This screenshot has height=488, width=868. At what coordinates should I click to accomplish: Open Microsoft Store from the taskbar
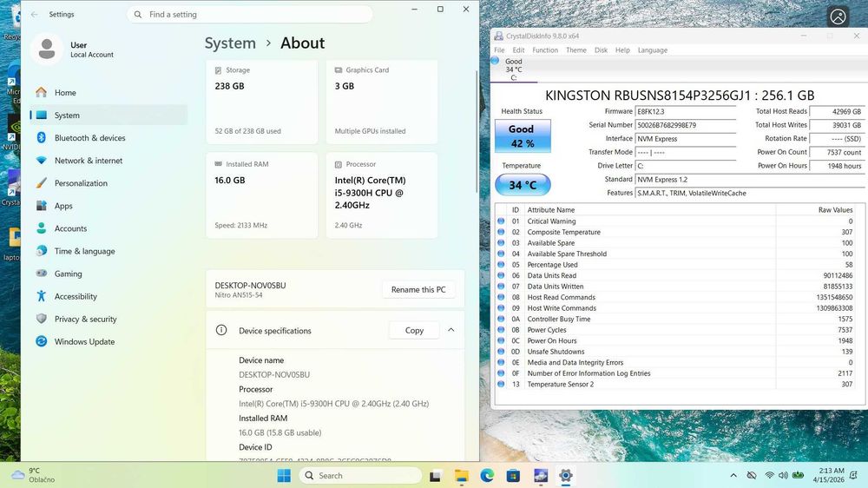[x=513, y=476]
